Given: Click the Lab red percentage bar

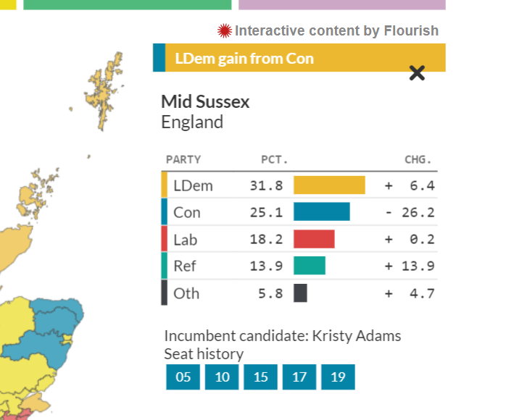Looking at the screenshot, I should tap(314, 239).
